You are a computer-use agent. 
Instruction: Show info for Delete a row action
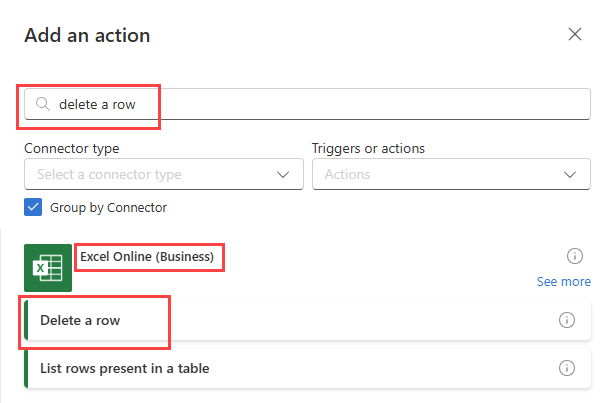point(566,320)
